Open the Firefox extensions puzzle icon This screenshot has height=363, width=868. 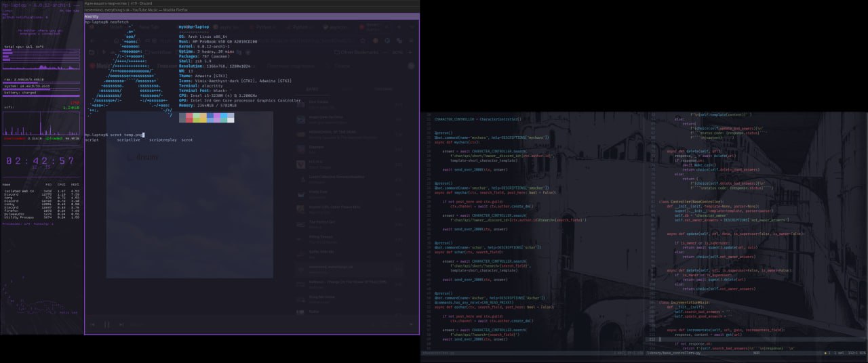pos(400,39)
